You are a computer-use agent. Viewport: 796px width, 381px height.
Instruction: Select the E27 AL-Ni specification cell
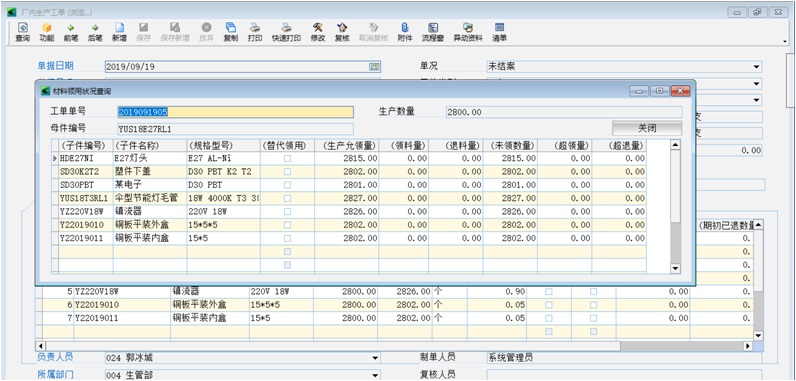pos(223,159)
